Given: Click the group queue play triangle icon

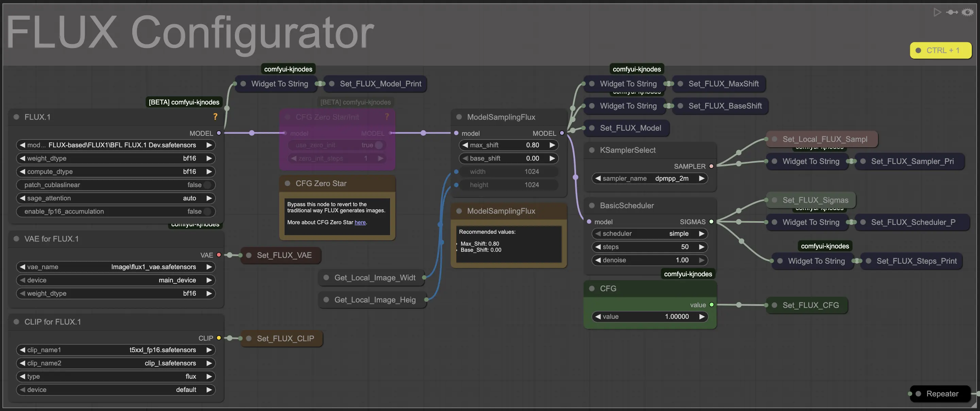Looking at the screenshot, I should (937, 12).
